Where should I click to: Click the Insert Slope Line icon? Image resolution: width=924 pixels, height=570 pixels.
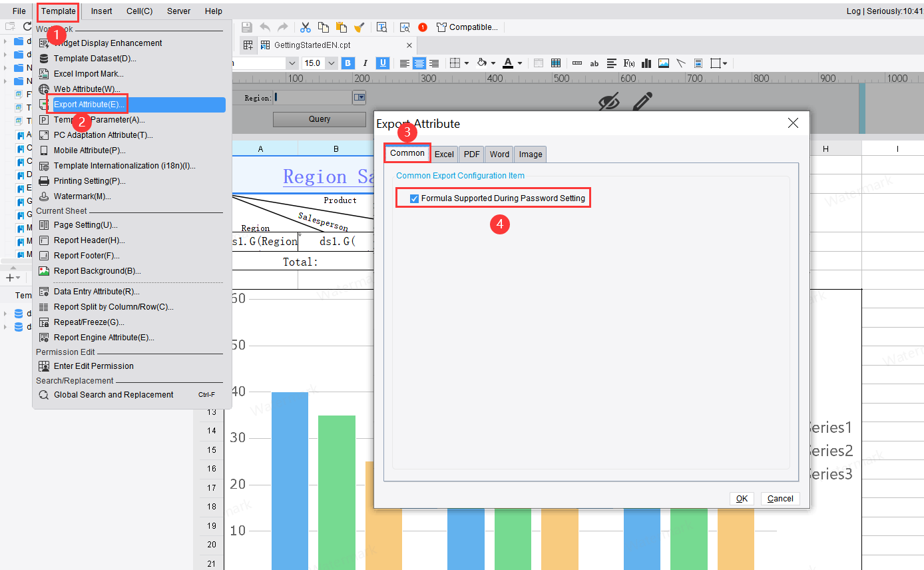point(680,63)
